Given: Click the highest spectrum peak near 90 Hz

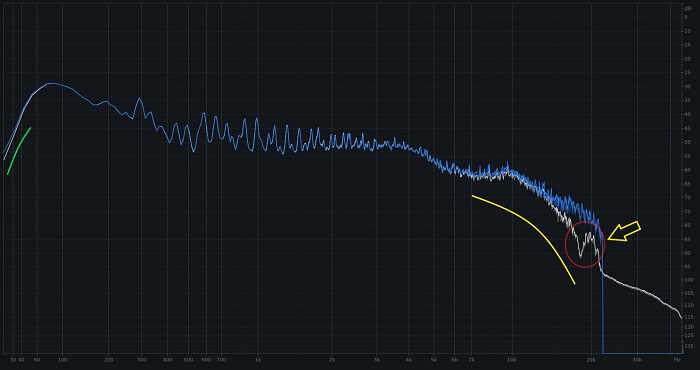Looking at the screenshot, I should (x=51, y=83).
